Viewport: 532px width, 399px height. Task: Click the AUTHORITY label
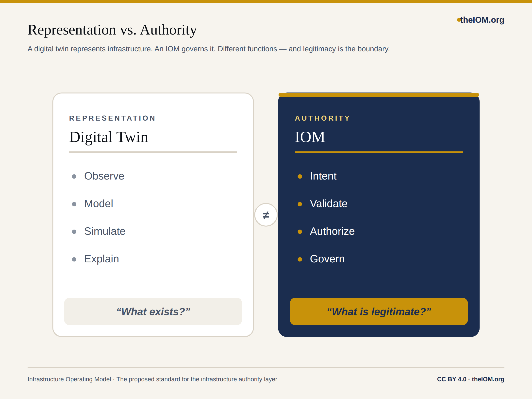(322, 118)
